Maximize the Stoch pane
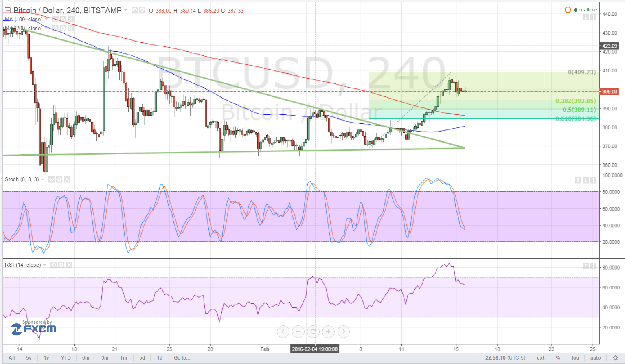Screen dimensions: 625x364 [593, 180]
